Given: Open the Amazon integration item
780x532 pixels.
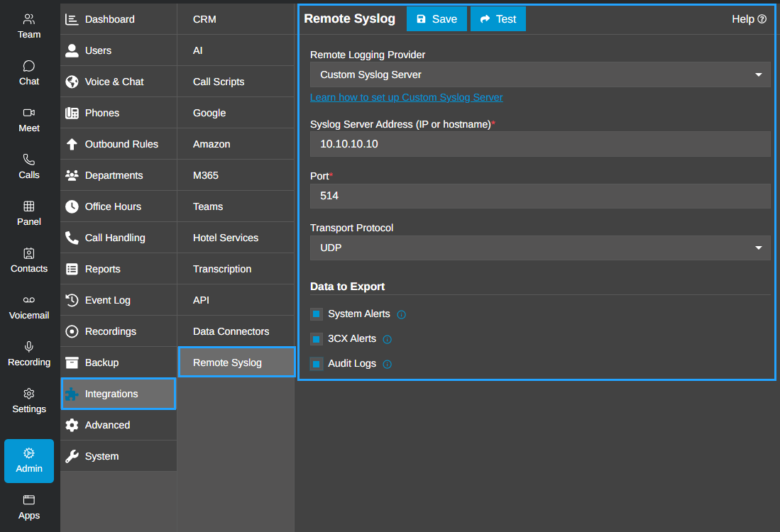Looking at the screenshot, I should [236, 144].
